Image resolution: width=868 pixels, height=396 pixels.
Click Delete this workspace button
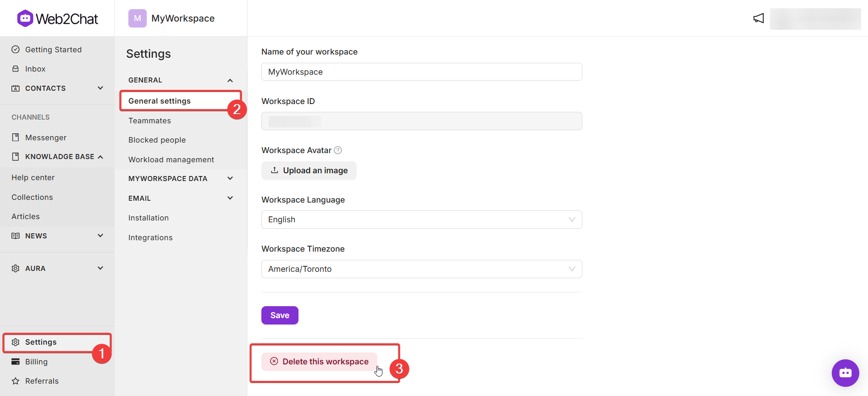319,362
